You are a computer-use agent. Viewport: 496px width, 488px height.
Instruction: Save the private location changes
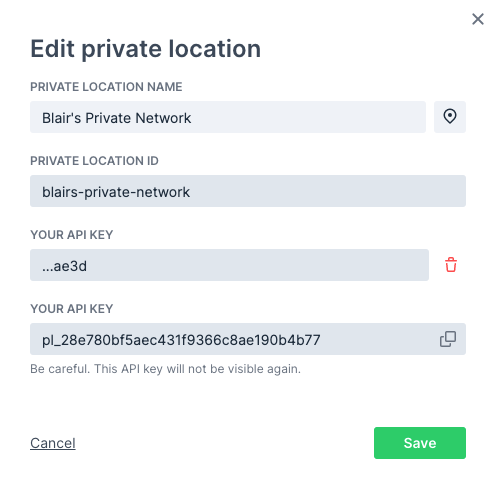(420, 443)
